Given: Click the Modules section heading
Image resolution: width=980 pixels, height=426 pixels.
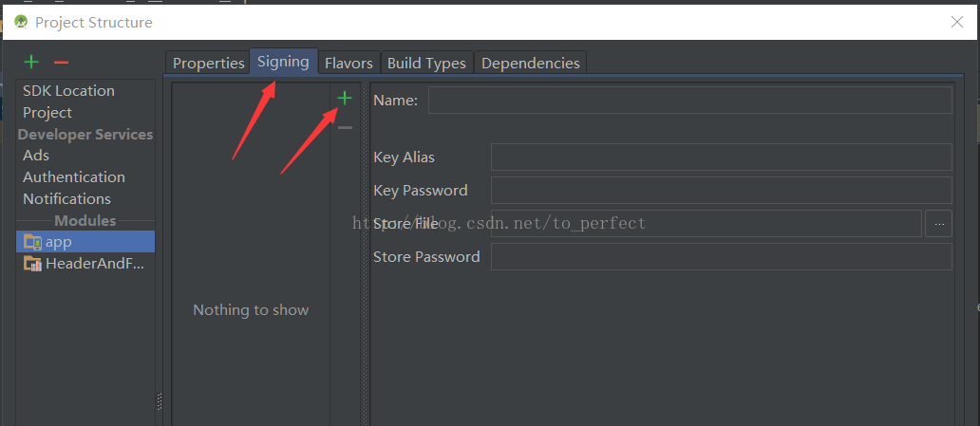Looking at the screenshot, I should 85,220.
